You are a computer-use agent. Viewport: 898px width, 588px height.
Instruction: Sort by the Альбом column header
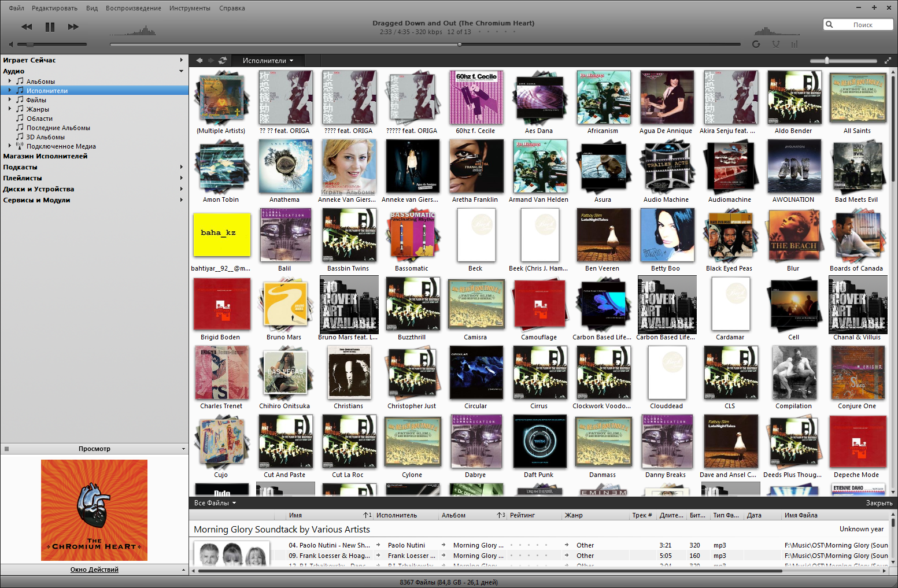pyautogui.click(x=472, y=515)
